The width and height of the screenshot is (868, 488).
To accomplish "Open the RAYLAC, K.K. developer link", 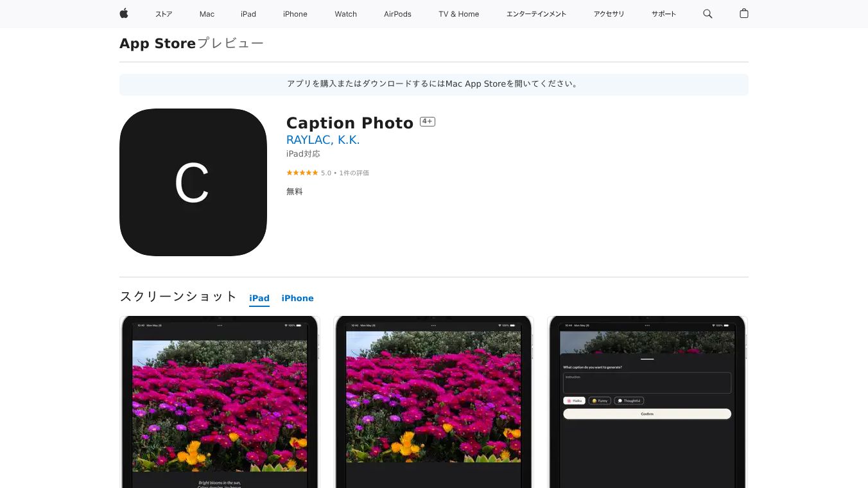I will click(323, 140).
